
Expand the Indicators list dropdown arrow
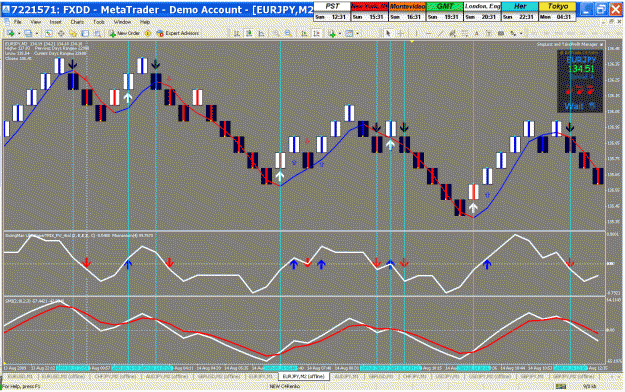tap(339, 33)
